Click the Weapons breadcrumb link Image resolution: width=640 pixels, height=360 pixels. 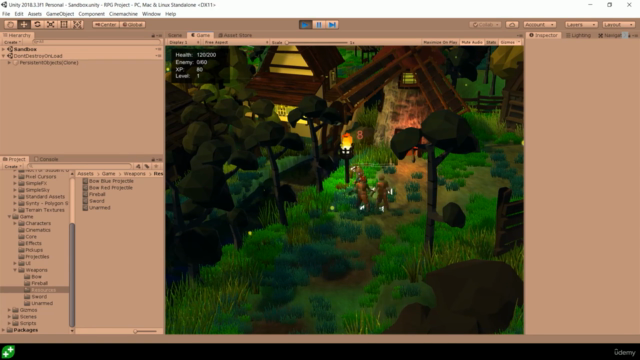134,174
